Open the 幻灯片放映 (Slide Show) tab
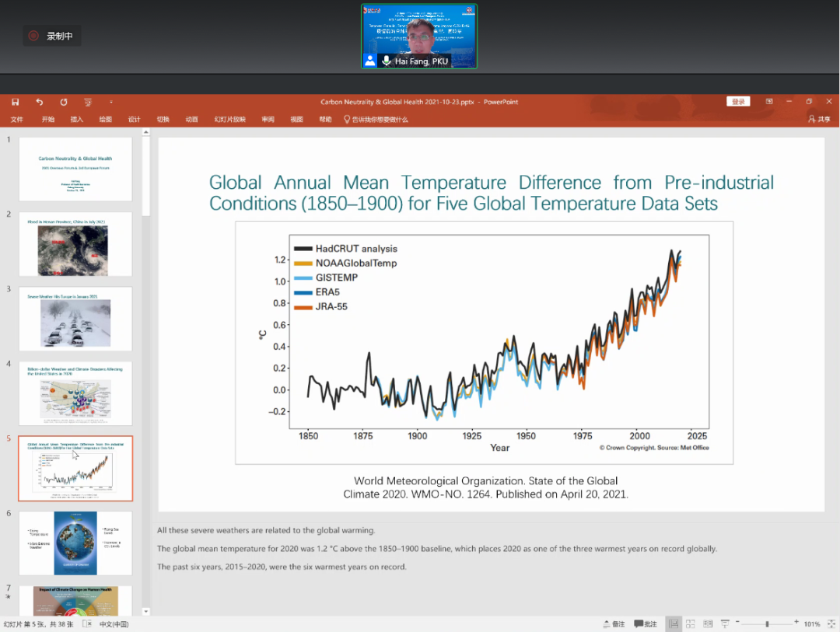The height and width of the screenshot is (632, 840). (229, 120)
